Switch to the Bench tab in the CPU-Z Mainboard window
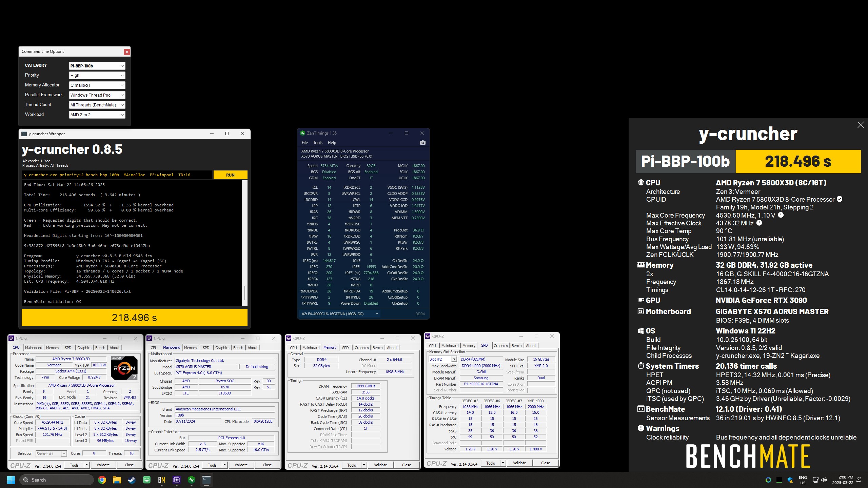The image size is (868, 488). click(x=238, y=348)
